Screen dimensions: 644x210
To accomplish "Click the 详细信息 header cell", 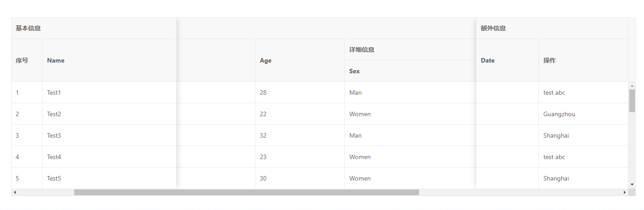I will coord(362,50).
